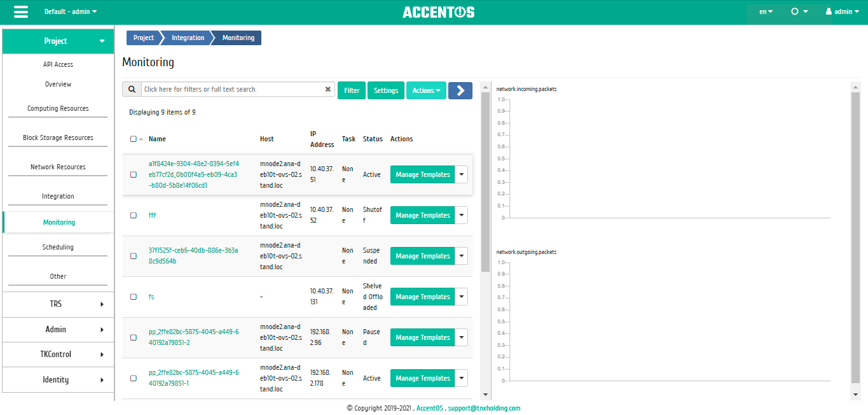868x415 pixels.
Task: Expand the TKControl sidebar section
Action: [x=58, y=355]
